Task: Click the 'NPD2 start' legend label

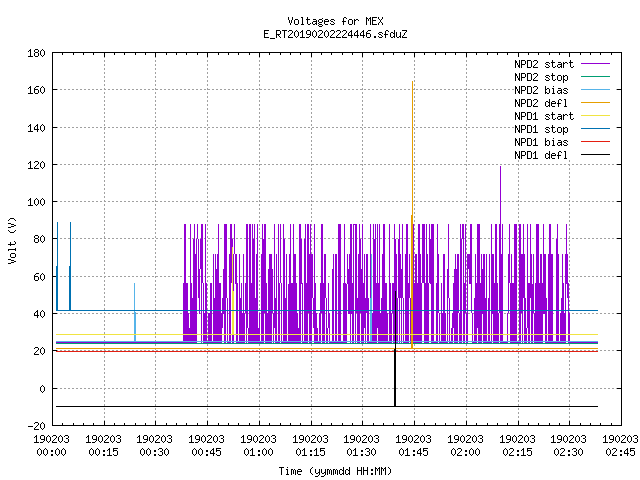Action: (x=544, y=64)
